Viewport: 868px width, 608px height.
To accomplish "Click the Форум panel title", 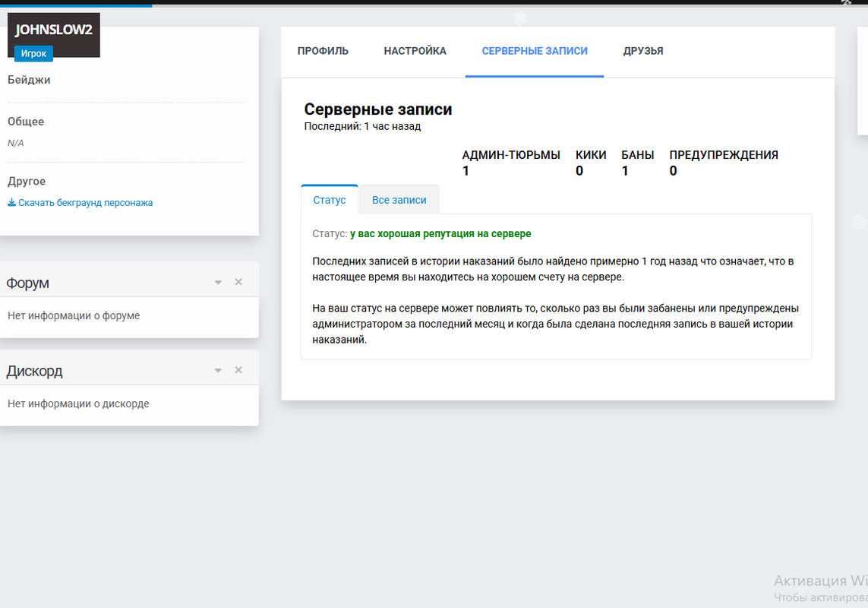I will click(x=27, y=283).
